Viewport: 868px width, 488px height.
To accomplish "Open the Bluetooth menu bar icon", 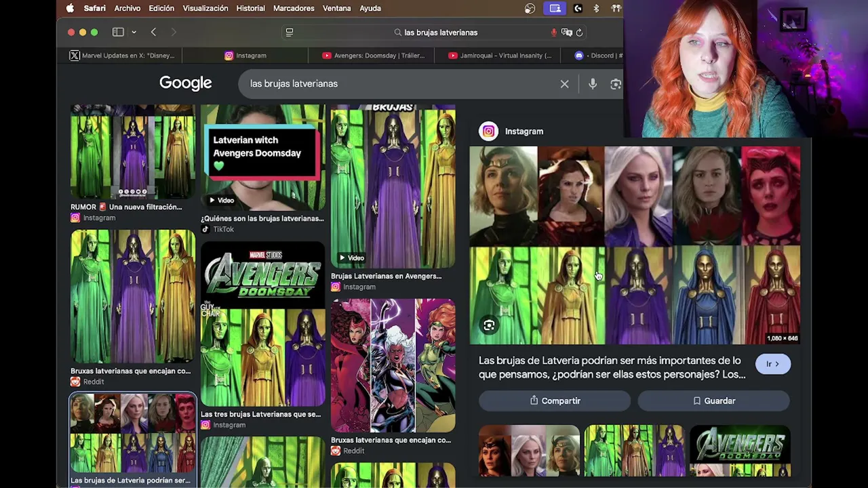I will click(596, 8).
